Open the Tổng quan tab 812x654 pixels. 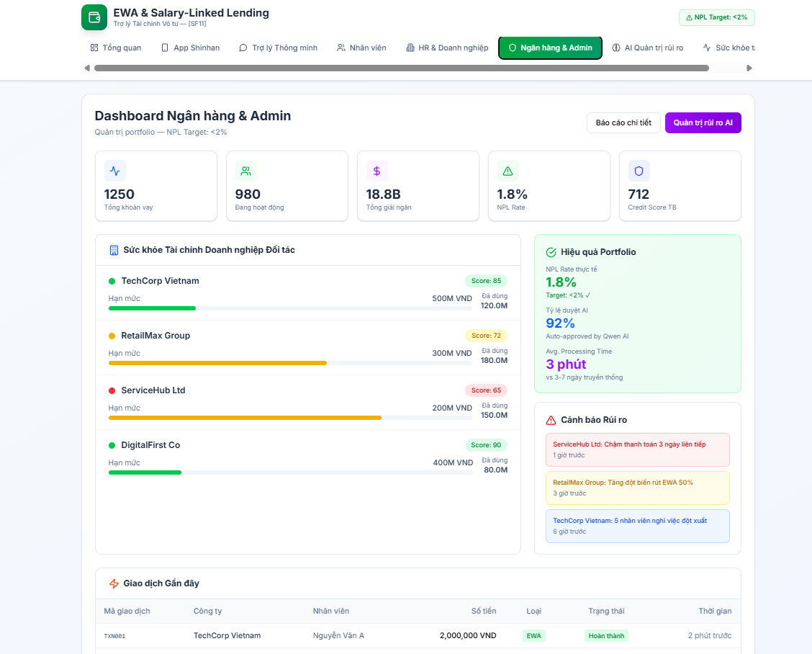coord(115,48)
